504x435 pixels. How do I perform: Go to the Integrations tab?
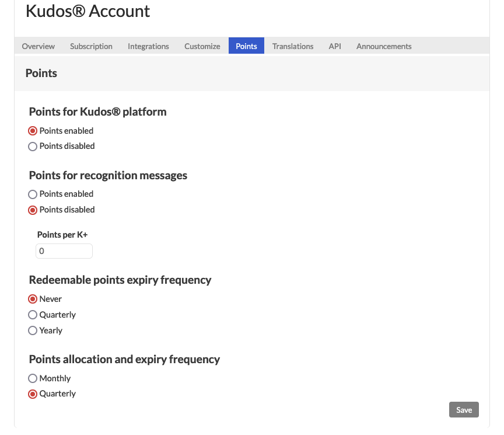(148, 46)
